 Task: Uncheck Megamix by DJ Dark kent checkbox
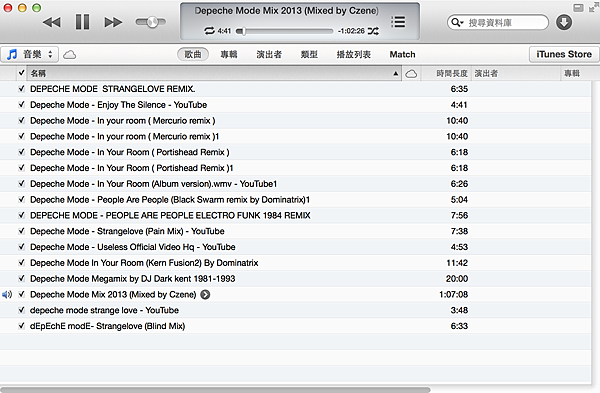(x=21, y=278)
